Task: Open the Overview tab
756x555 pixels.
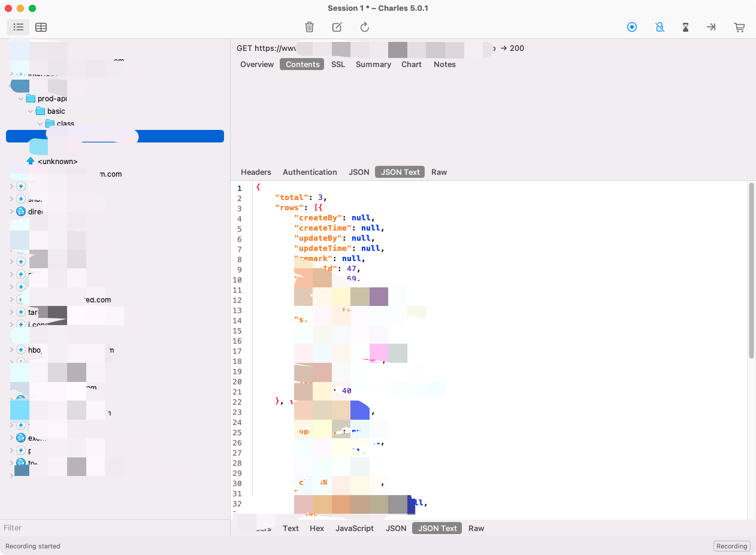Action: point(257,64)
